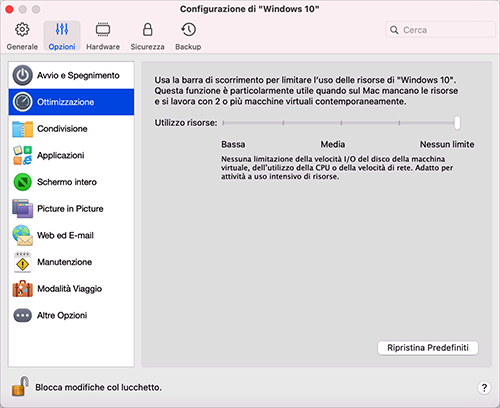The width and height of the screenshot is (500, 408).
Task: Select the Opzioni sliders icon
Action: click(x=62, y=29)
